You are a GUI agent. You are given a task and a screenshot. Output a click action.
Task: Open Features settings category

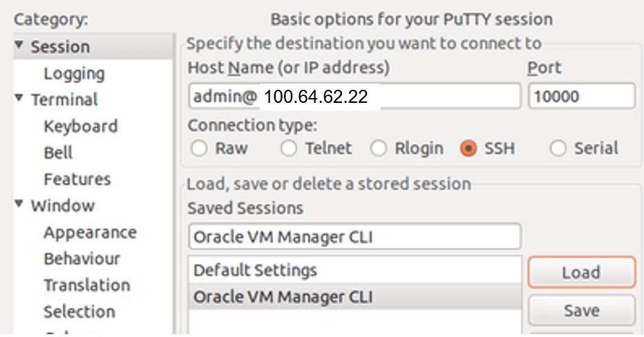77,180
